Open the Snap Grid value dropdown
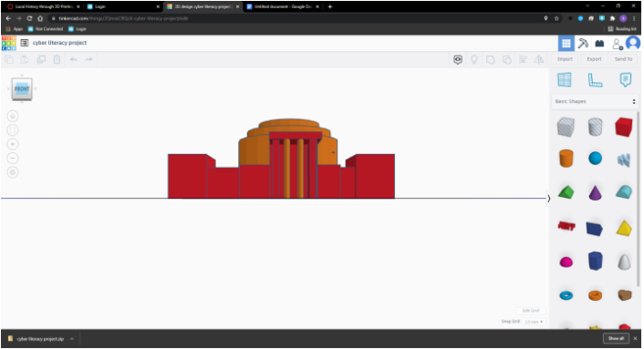This screenshot has width=644, height=349. click(535, 323)
